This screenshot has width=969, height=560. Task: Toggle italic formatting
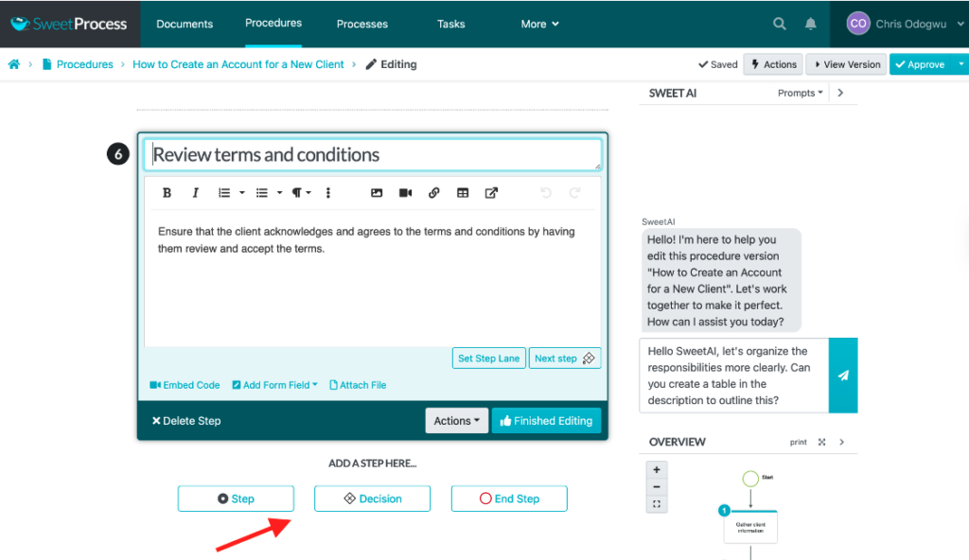click(195, 193)
